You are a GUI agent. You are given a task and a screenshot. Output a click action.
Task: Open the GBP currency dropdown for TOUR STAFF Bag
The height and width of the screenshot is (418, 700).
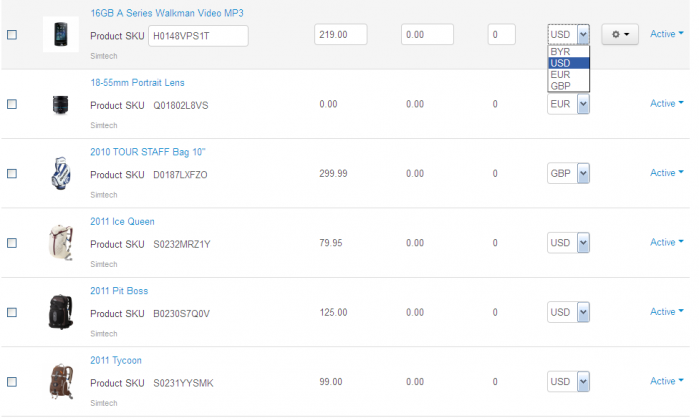[568, 173]
